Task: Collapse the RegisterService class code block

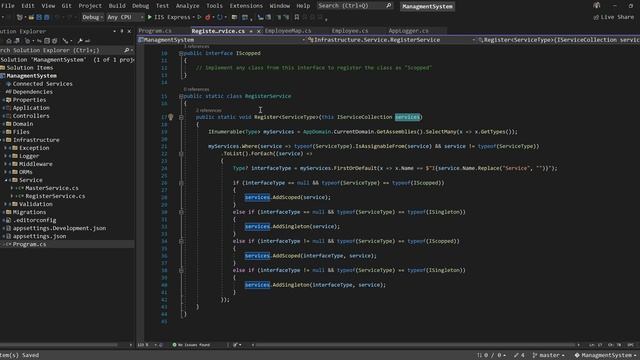Action: coord(181,96)
